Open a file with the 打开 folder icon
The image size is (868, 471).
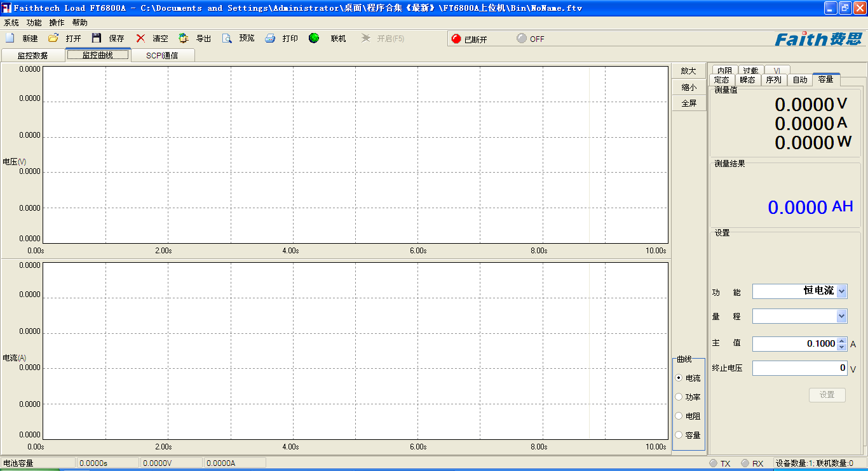(54, 38)
